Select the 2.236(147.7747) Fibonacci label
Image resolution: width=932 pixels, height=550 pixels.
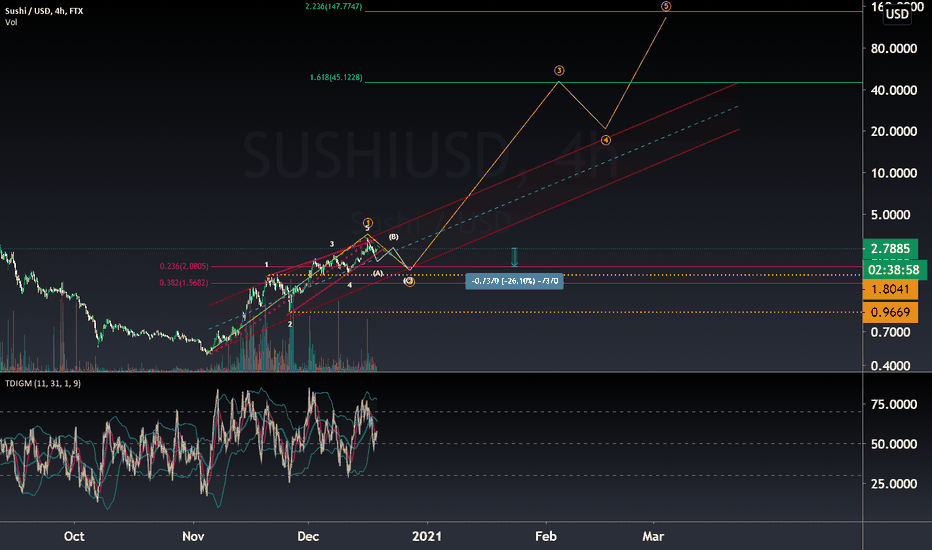[x=333, y=7]
